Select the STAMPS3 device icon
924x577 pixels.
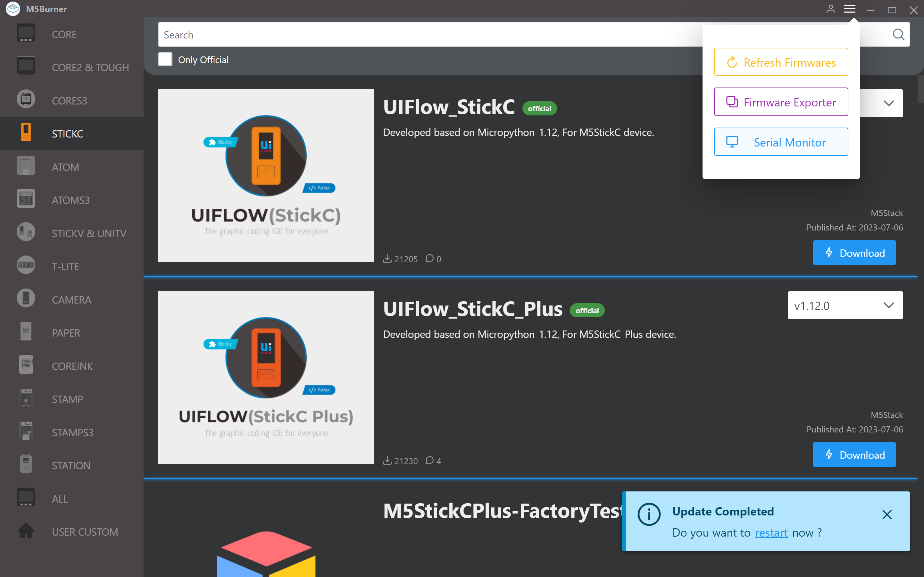point(26,431)
